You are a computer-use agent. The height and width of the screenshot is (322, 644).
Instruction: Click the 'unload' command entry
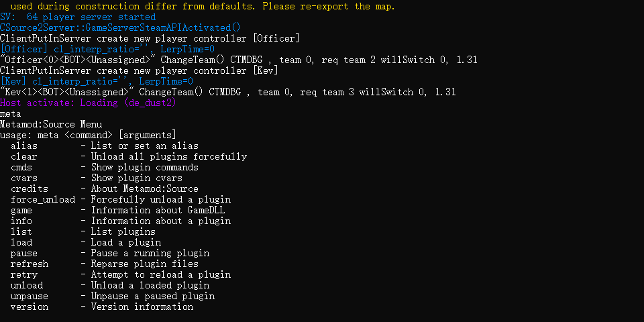point(27,285)
